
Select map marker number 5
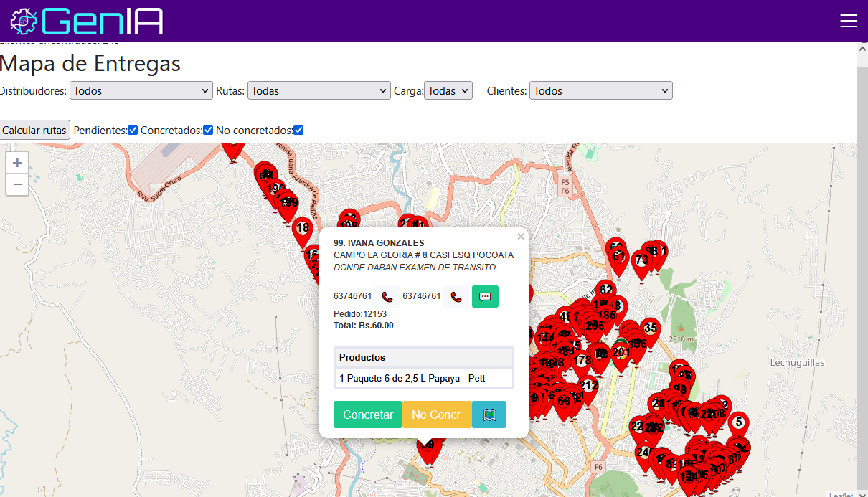point(739,426)
